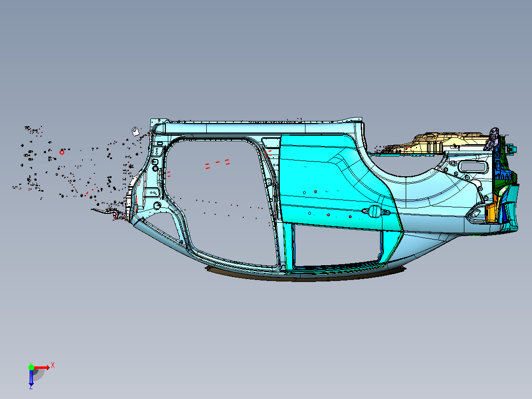Click the red X axis arrow of the triad
This screenshot has width=532, height=399.
point(42,367)
